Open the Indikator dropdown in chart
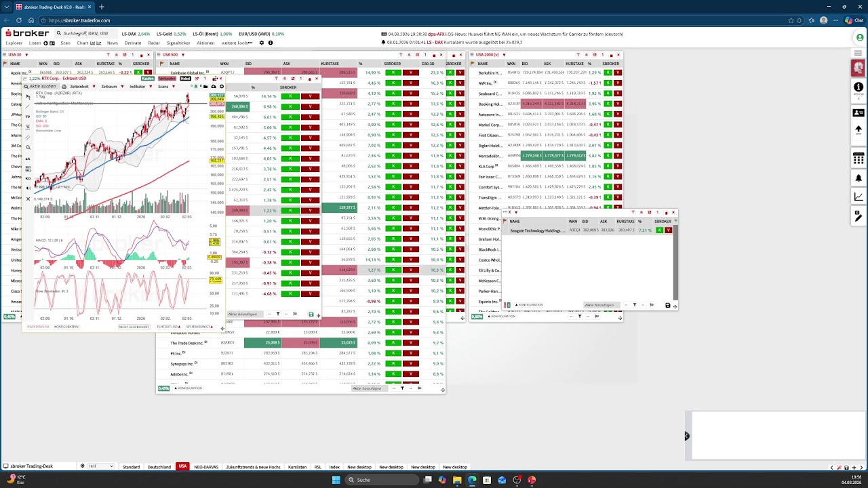The height and width of the screenshot is (488, 868). [140, 87]
